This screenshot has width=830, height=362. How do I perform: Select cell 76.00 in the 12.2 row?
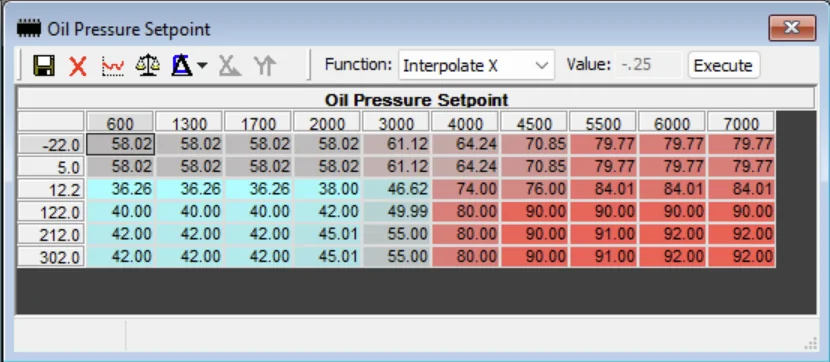point(534,189)
